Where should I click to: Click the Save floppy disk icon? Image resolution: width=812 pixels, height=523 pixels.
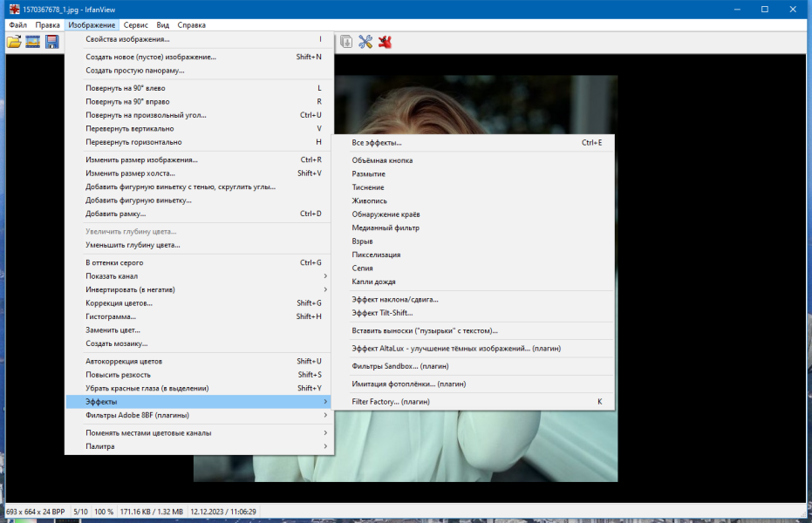coord(51,42)
